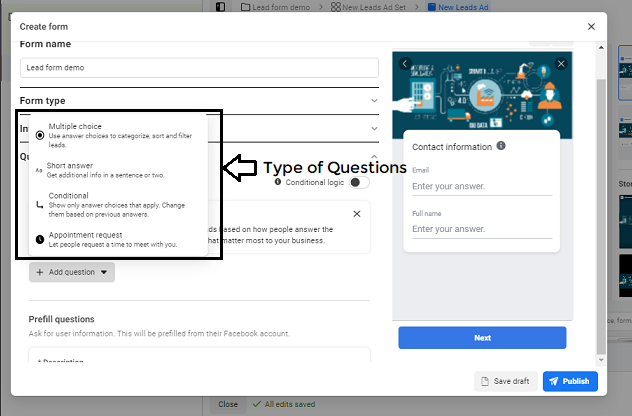The height and width of the screenshot is (416, 632).
Task: Click the Contact information info icon
Action: coord(501,146)
